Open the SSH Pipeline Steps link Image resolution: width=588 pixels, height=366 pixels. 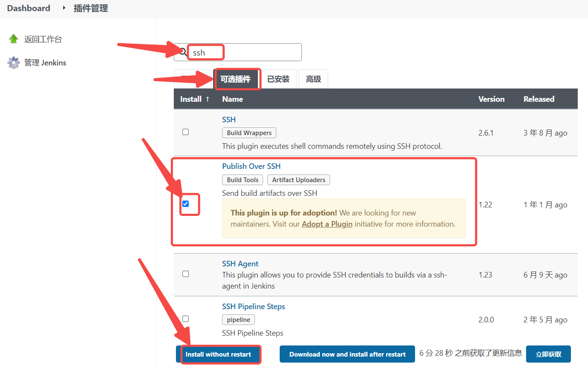[254, 307]
